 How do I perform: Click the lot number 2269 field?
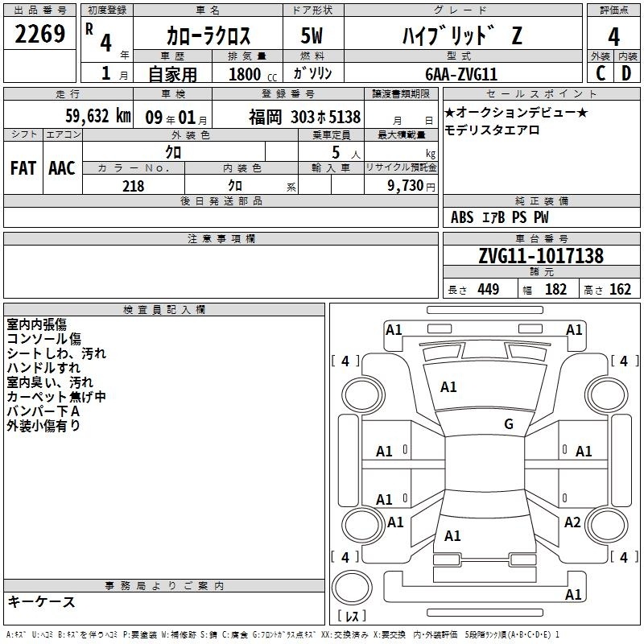[39, 33]
